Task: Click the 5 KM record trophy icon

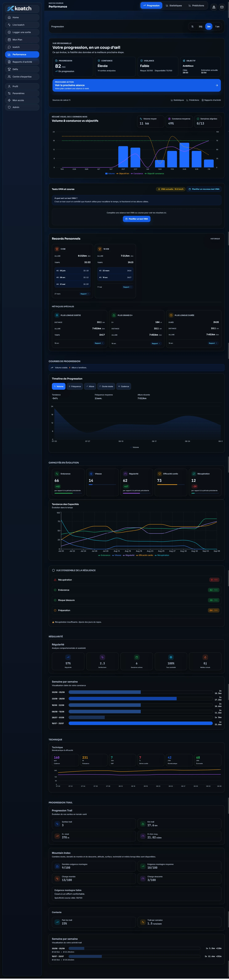Action: [x=57, y=249]
